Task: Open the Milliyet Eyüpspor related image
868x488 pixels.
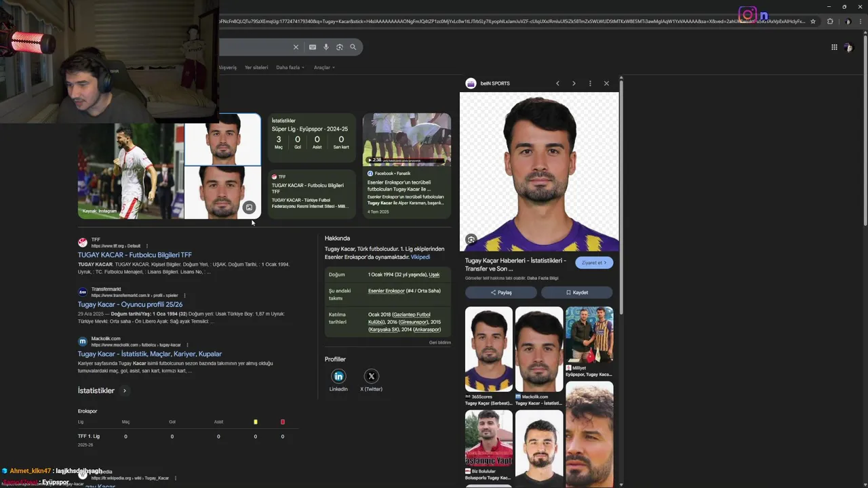Action: point(589,335)
